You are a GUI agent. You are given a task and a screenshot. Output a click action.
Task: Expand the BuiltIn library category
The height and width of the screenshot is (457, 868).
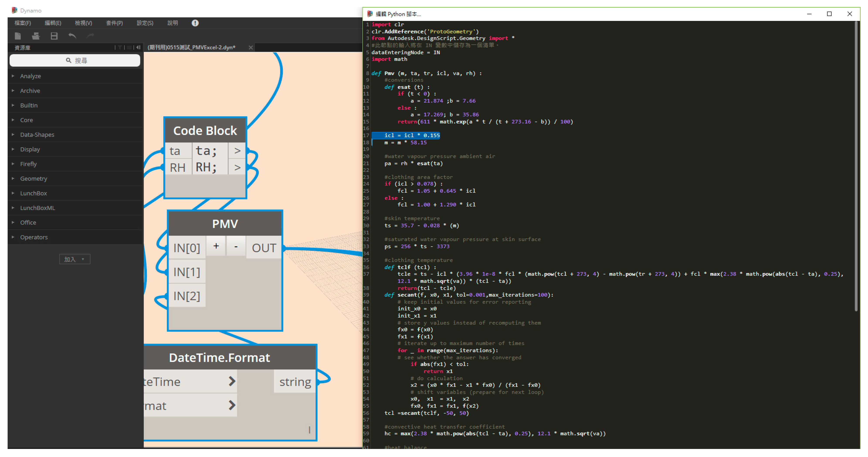pyautogui.click(x=75, y=105)
